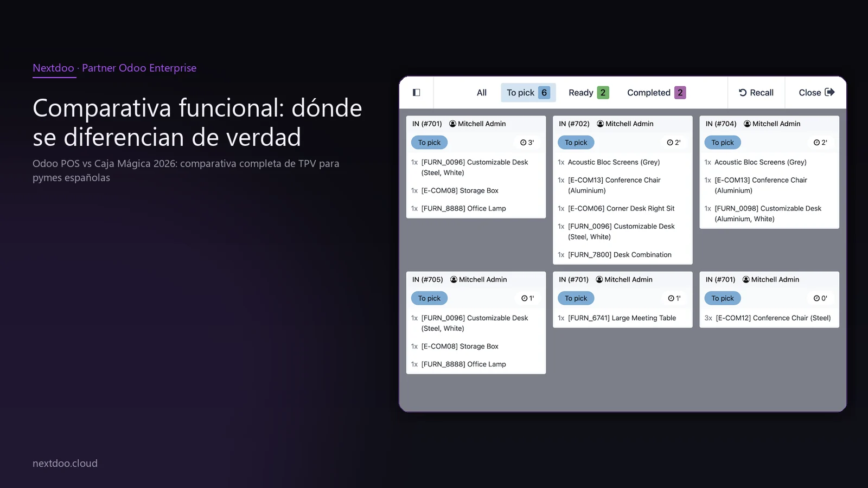Click the Recall button
868x488 pixels.
756,93
